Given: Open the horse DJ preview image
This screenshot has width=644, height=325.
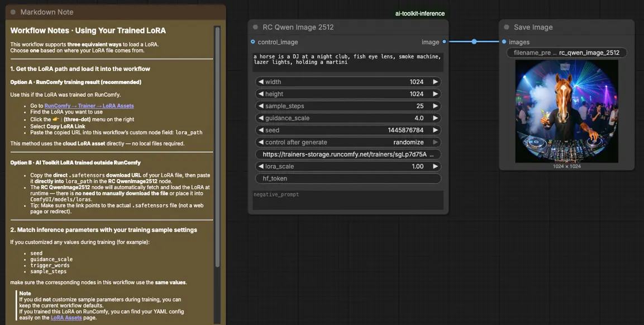Looking at the screenshot, I should 567,111.
